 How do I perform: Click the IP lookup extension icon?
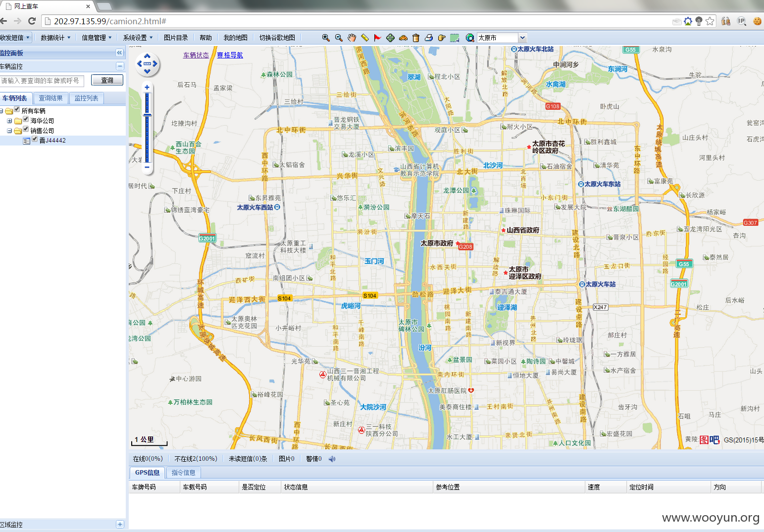(741, 21)
